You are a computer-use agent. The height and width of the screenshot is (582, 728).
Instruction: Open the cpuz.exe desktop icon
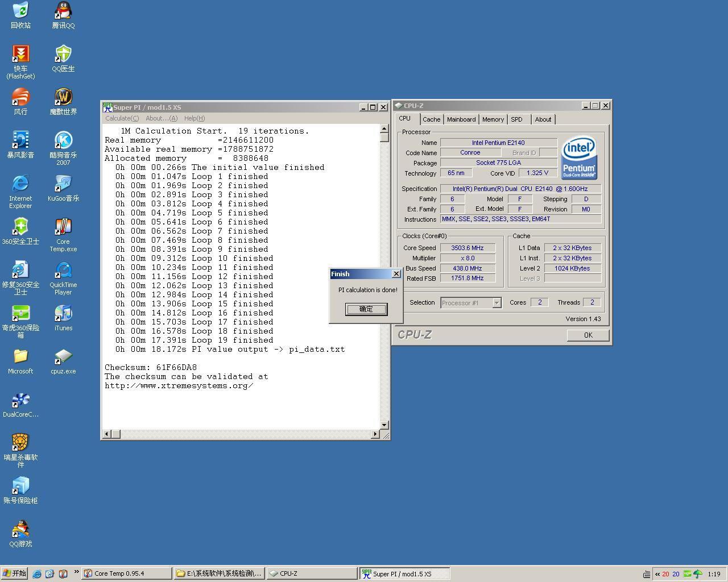[63, 357]
